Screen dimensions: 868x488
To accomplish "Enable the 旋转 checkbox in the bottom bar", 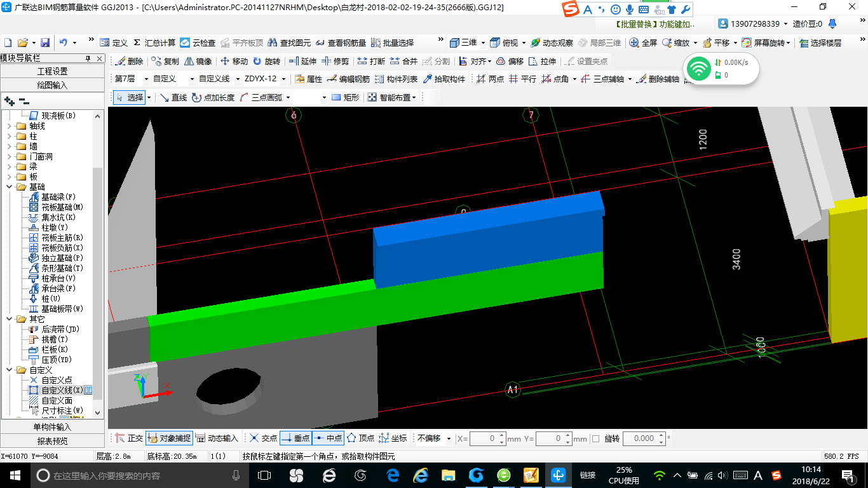I will (x=595, y=438).
